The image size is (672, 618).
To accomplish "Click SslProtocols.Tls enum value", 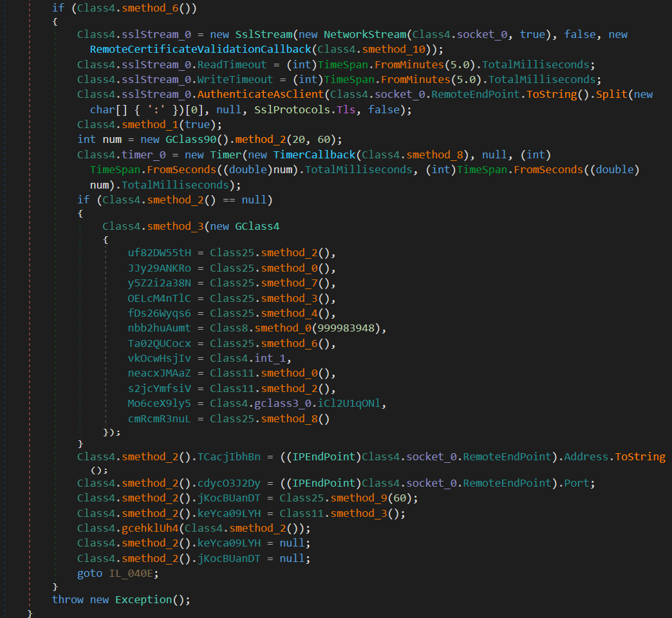I will pos(304,109).
